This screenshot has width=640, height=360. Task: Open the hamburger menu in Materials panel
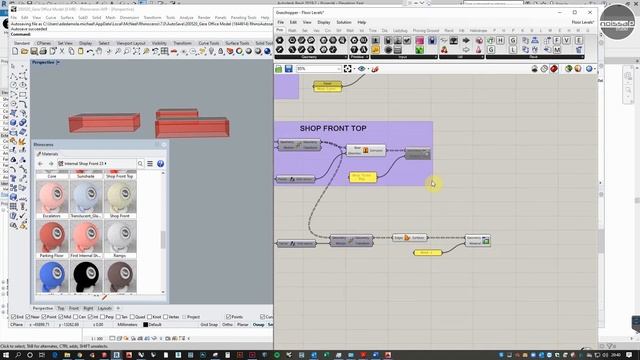(150, 164)
